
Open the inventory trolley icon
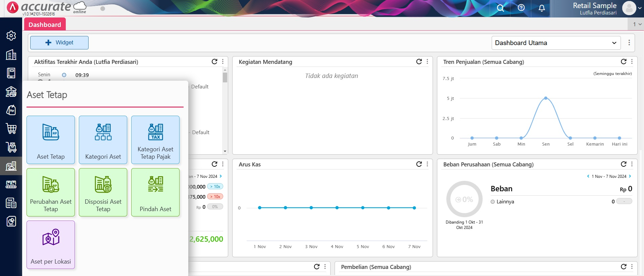tap(11, 147)
